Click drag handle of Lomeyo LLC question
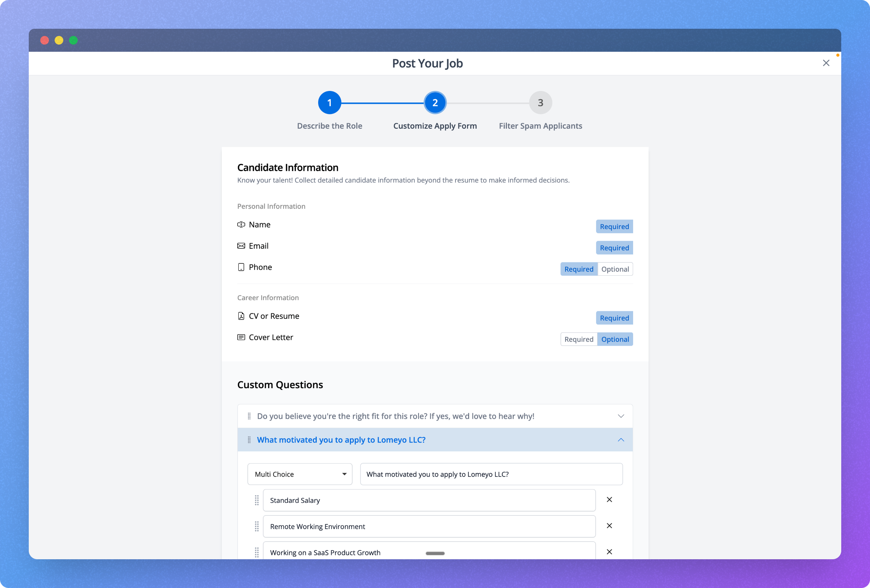 (249, 440)
